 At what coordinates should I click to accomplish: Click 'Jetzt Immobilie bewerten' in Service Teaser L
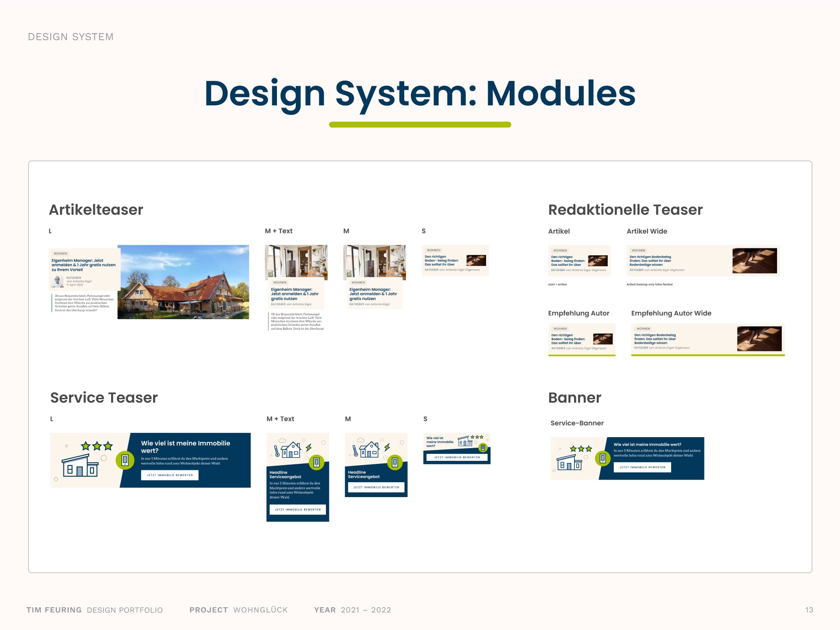pos(170,475)
